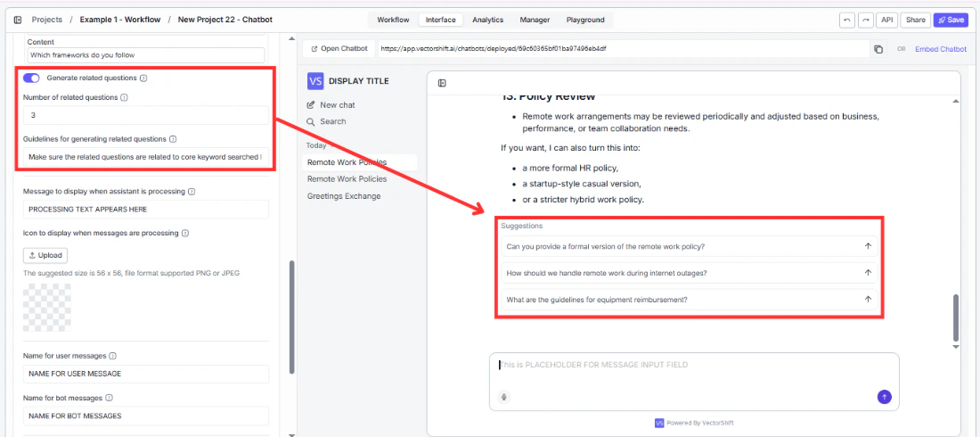
Task: Click the Upload button for the processing icon
Action: [45, 255]
